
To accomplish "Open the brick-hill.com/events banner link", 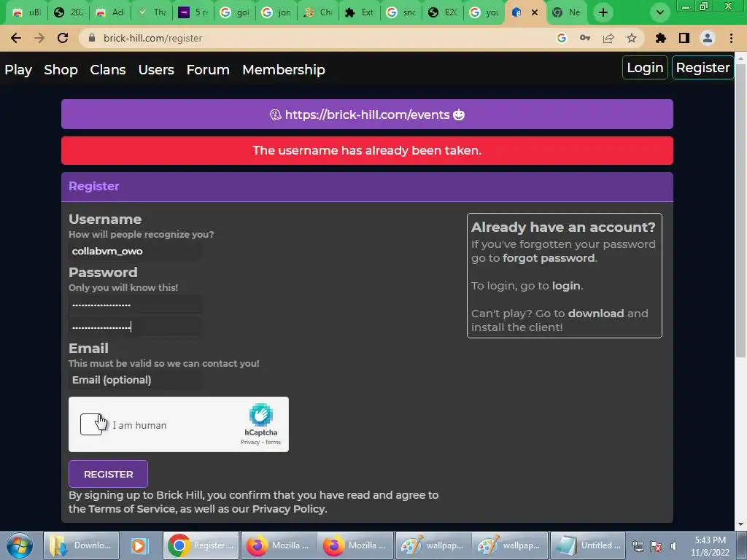I will (367, 114).
